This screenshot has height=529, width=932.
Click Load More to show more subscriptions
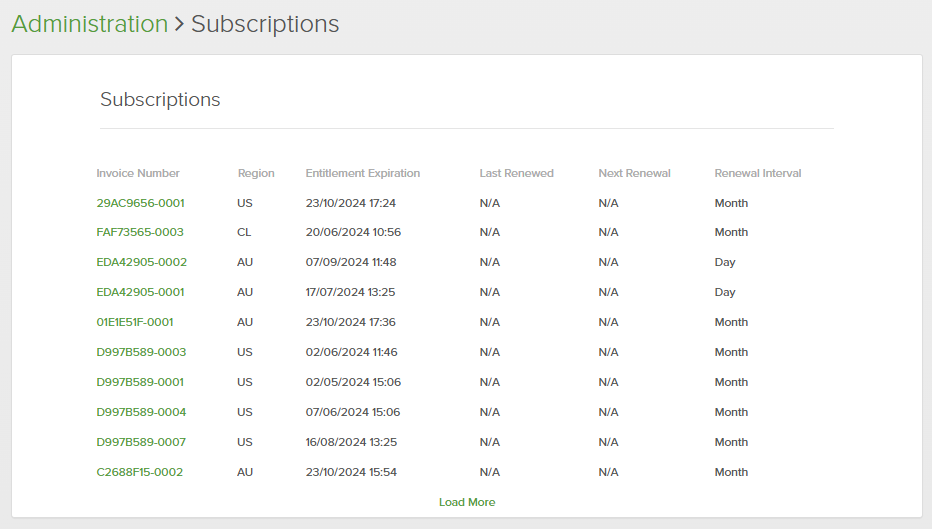point(467,502)
